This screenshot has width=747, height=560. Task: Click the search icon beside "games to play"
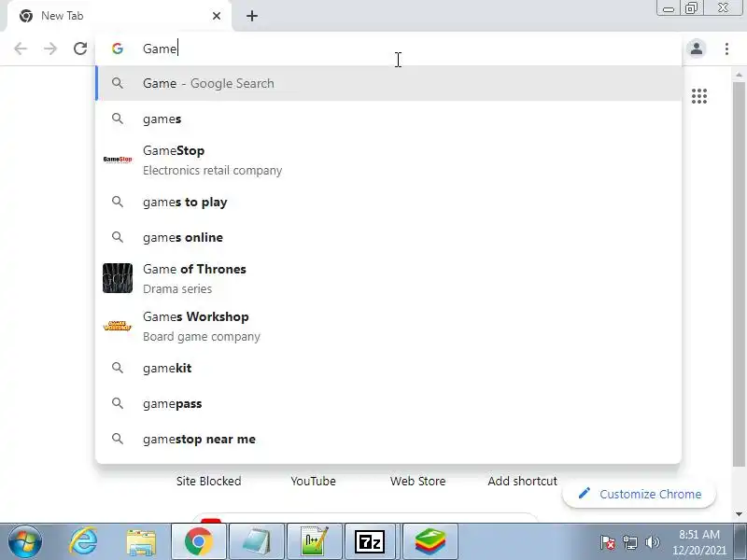pyautogui.click(x=118, y=202)
